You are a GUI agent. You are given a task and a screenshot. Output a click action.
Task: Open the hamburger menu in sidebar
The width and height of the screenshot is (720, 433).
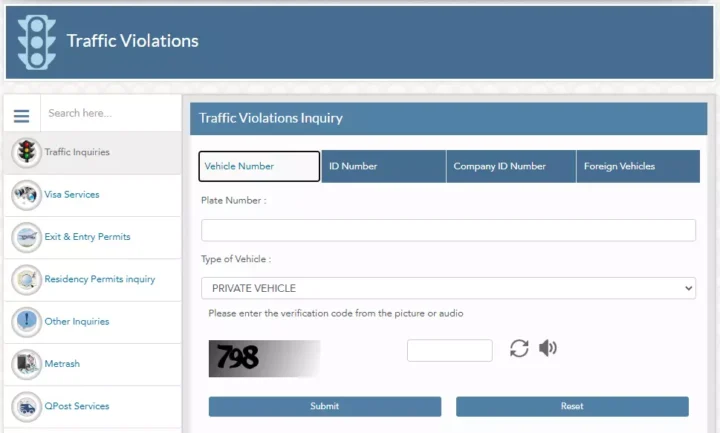22,116
